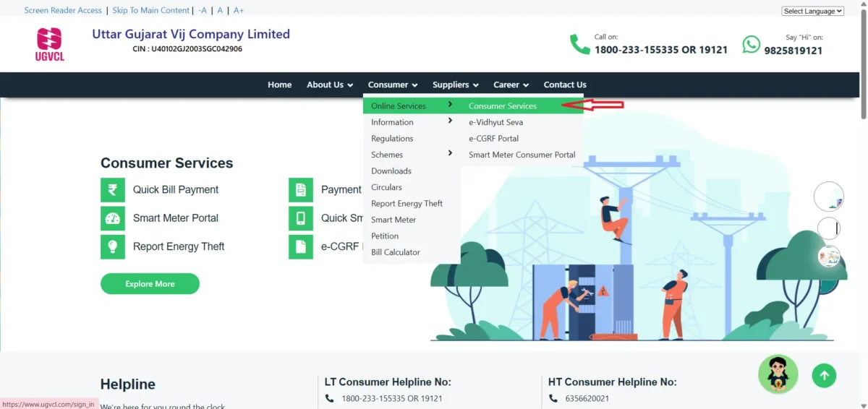This screenshot has width=868, height=409.
Task: Click Skip To Main Content link
Action: pyautogui.click(x=151, y=10)
